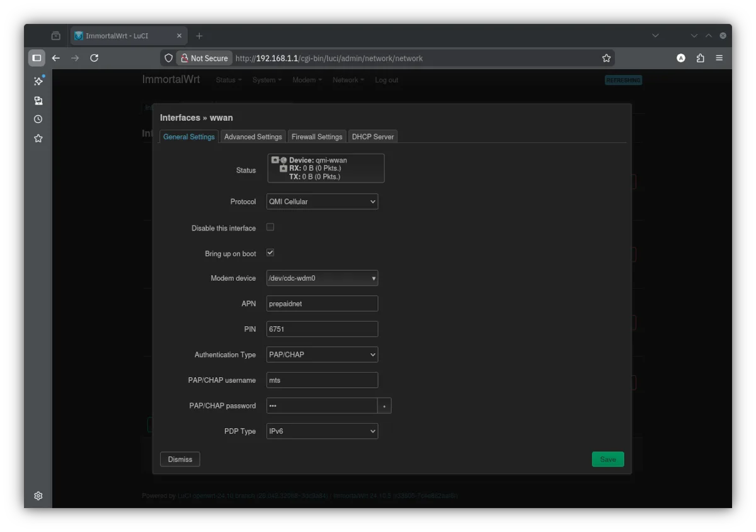Click the green Save button
The height and width of the screenshot is (532, 756).
click(x=607, y=459)
